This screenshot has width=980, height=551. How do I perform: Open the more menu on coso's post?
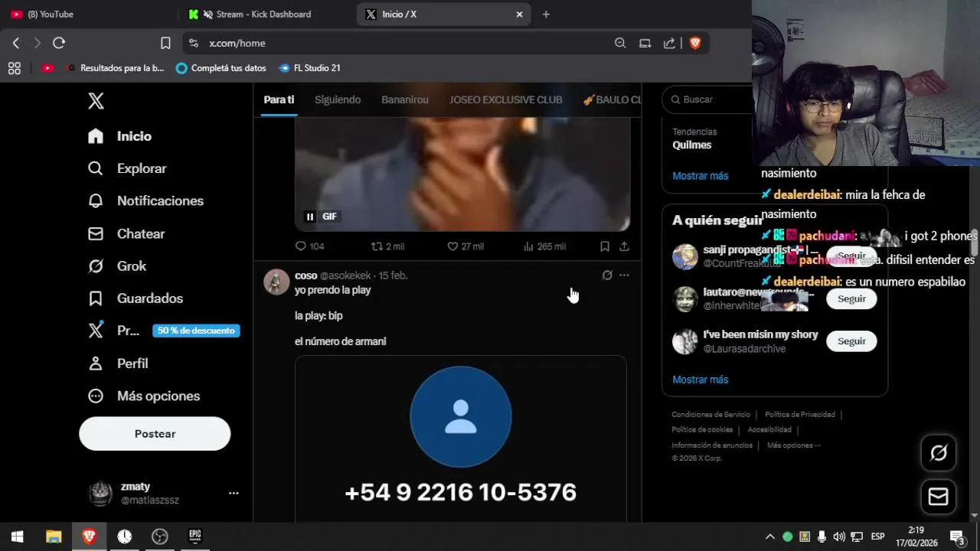pos(624,275)
